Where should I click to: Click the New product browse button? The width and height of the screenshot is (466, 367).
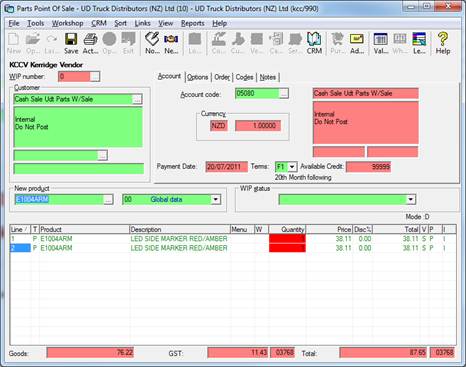pos(108,199)
